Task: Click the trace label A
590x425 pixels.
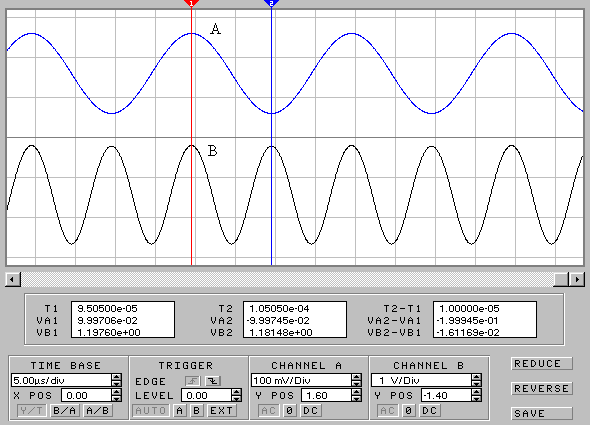Action: click(215, 29)
